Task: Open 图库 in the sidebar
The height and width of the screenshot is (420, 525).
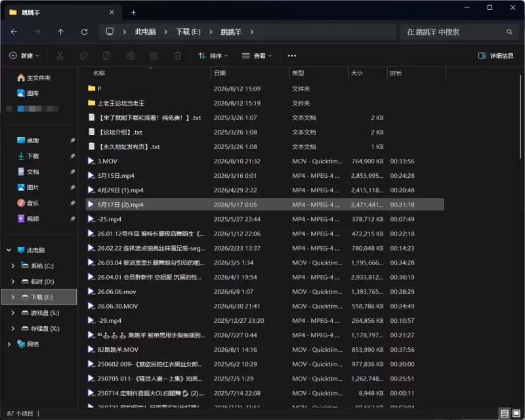Action: 28,93
